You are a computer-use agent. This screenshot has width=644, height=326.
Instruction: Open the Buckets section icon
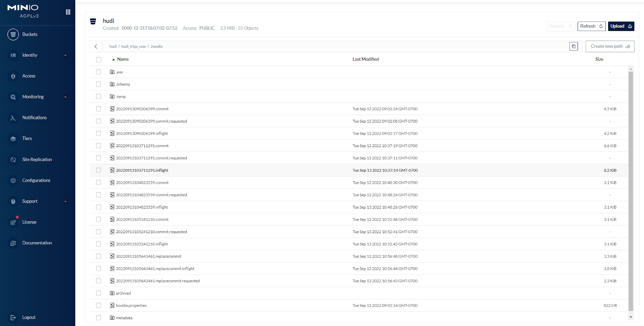(x=13, y=35)
